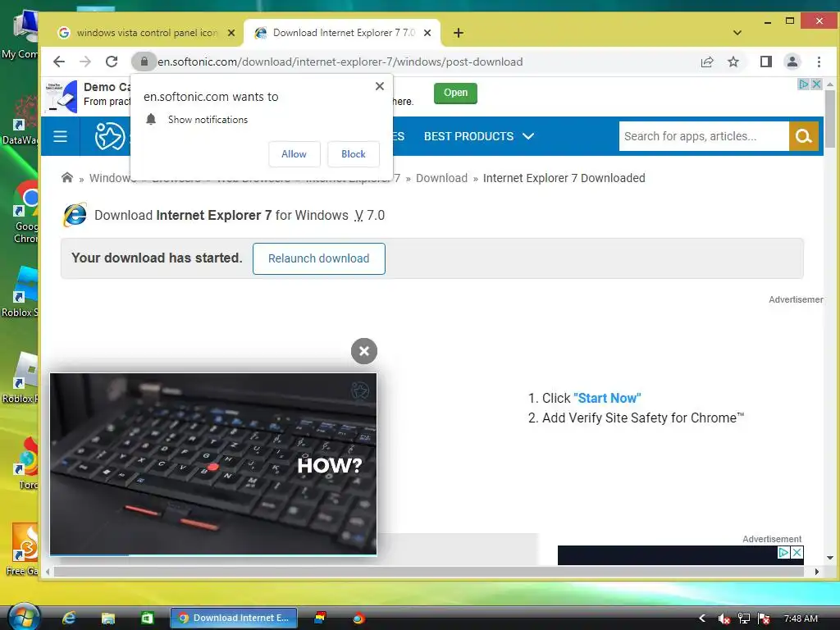Click the address bar URL
840x630 pixels.
(x=340, y=62)
